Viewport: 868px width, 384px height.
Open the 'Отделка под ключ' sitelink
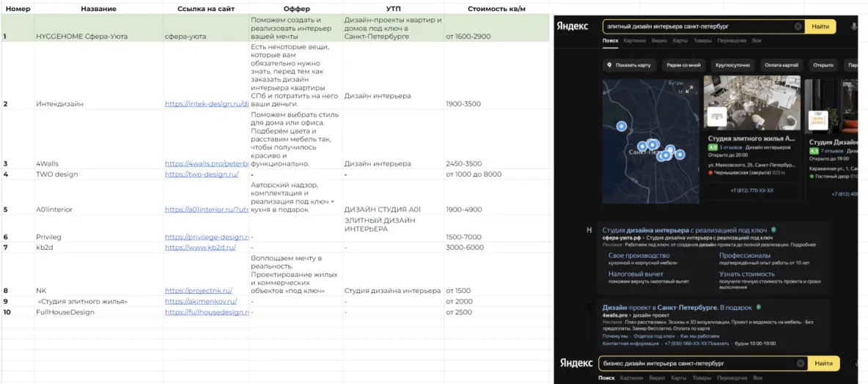(655, 336)
